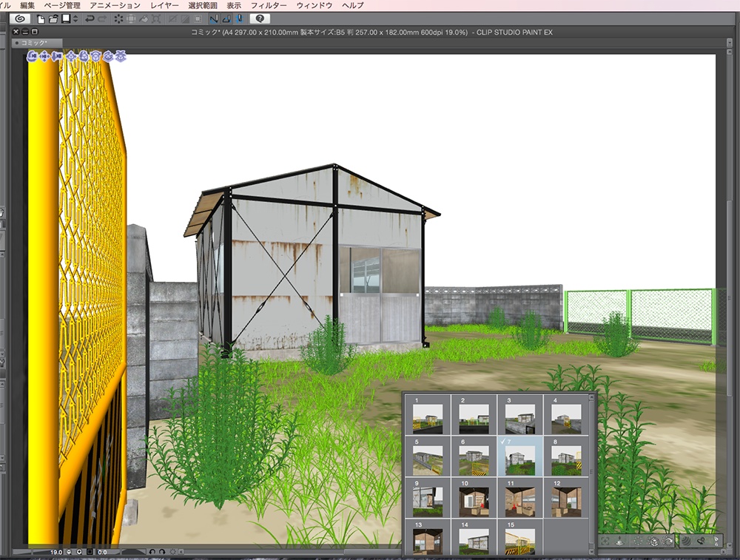
Task: Open the ページ管理 menu
Action: coord(62,5)
